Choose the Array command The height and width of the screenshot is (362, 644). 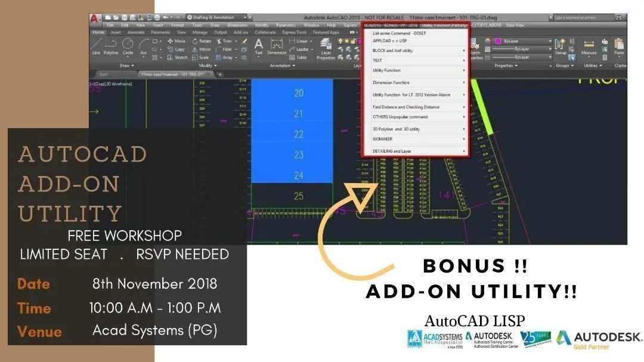pyautogui.click(x=224, y=57)
